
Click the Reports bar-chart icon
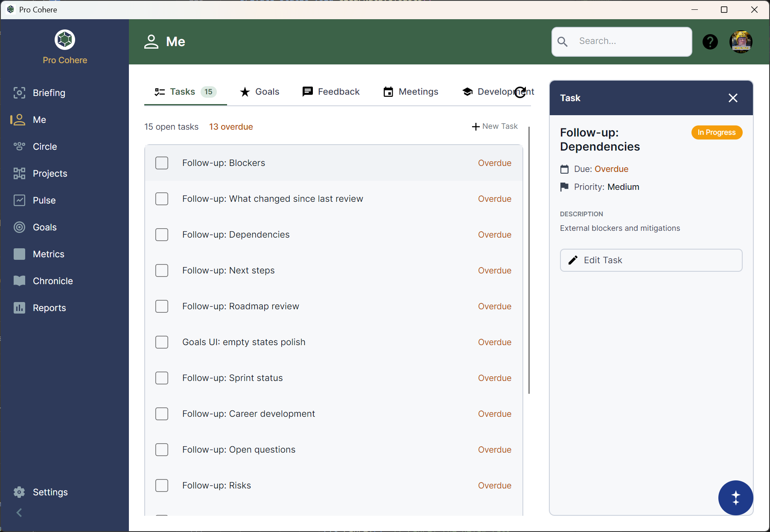pos(19,308)
